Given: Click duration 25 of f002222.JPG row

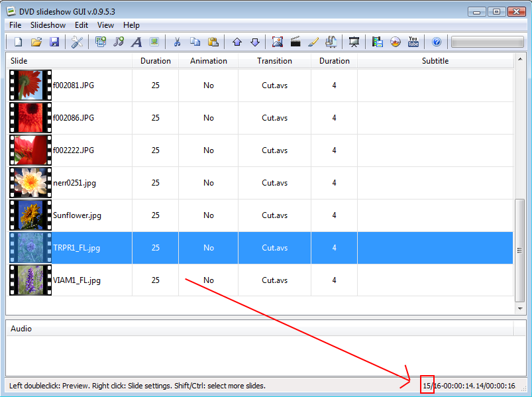Looking at the screenshot, I should [x=156, y=150].
